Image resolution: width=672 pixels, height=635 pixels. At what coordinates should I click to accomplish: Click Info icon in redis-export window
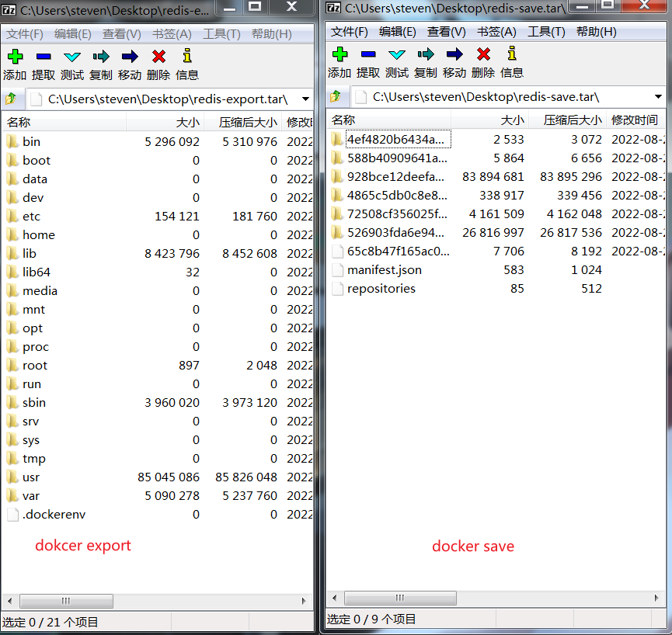[x=187, y=56]
